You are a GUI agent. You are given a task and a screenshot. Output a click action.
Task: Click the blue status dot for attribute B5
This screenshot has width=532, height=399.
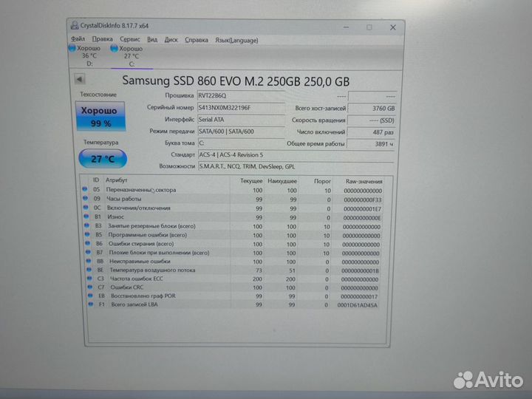point(87,234)
